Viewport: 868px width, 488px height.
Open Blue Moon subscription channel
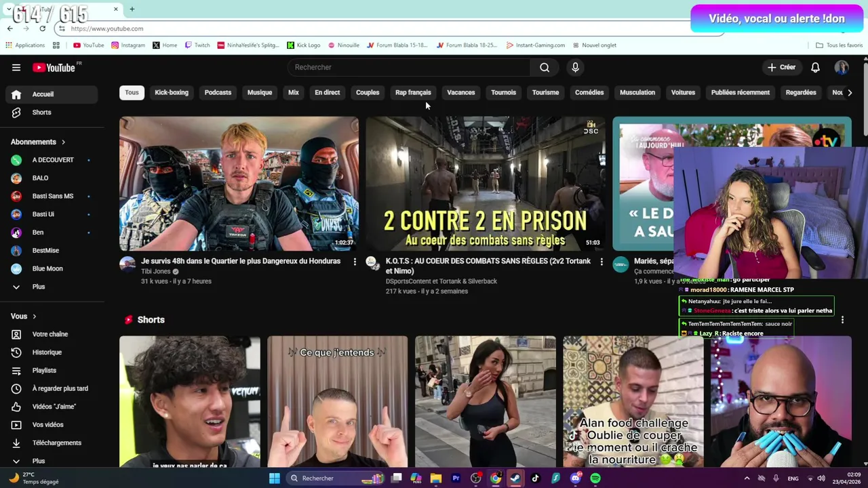pos(52,268)
